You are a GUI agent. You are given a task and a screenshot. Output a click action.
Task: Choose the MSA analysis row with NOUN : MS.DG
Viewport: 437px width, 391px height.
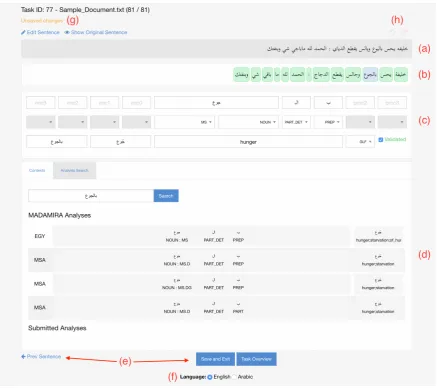(x=217, y=284)
